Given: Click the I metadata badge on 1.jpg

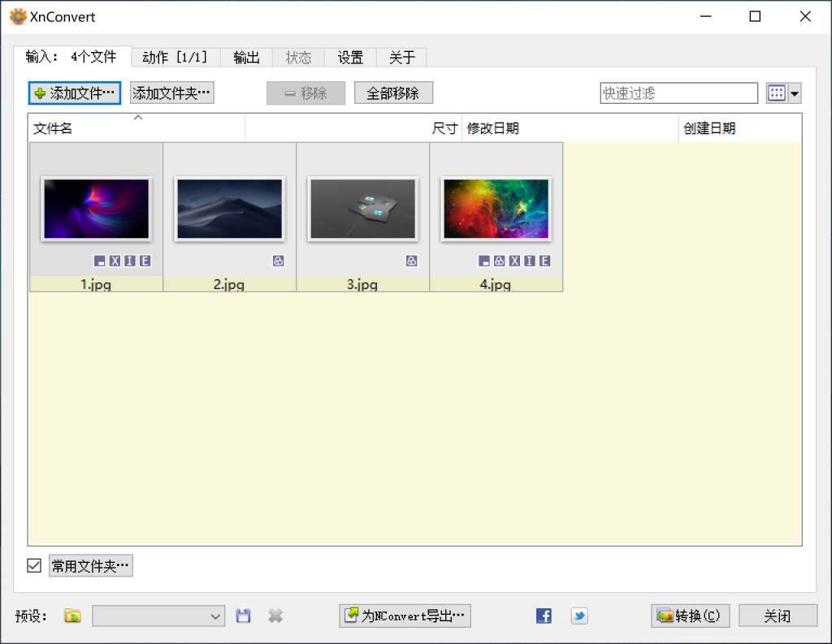Looking at the screenshot, I should pos(130,261).
